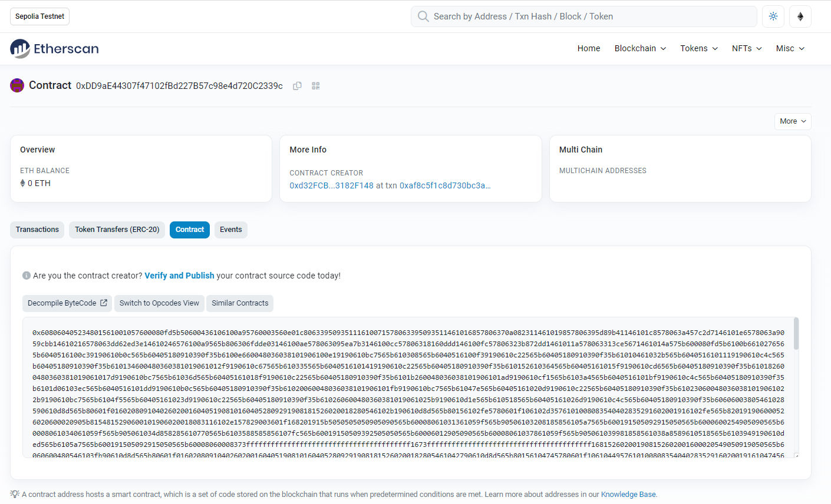Click the 'MULTICHAIN ADDRESSES' label
Viewport: 831px width, 504px height.
tap(603, 171)
